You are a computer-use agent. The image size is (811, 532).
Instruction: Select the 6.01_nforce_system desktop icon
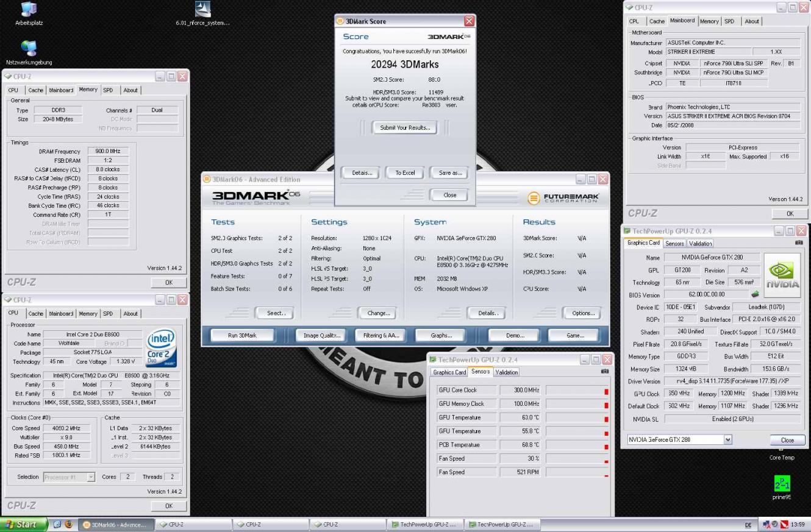203,14
